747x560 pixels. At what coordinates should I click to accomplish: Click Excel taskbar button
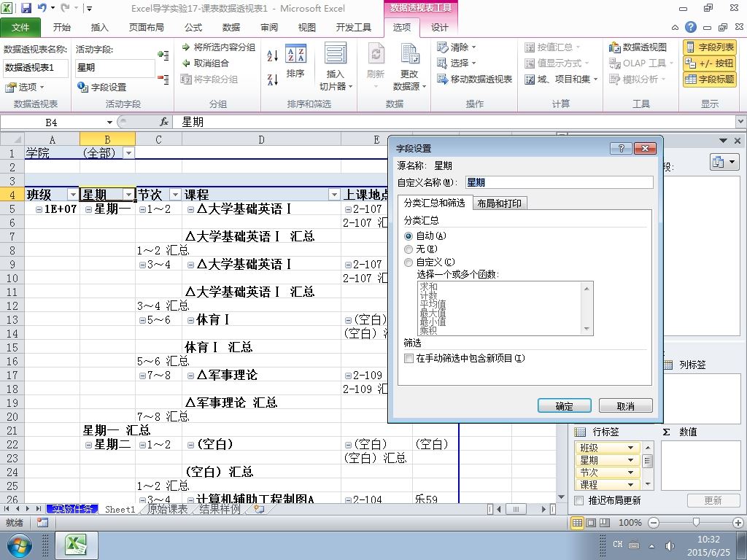[x=77, y=545]
